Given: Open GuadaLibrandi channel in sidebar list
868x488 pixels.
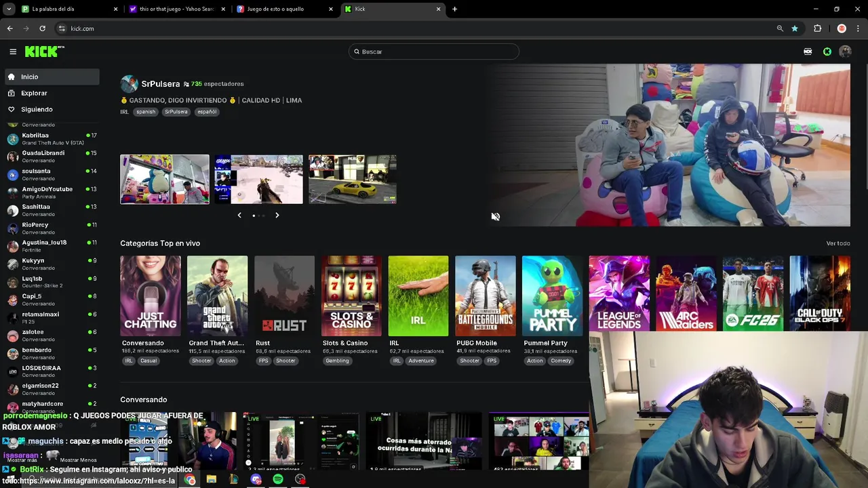Looking at the screenshot, I should click(52, 157).
